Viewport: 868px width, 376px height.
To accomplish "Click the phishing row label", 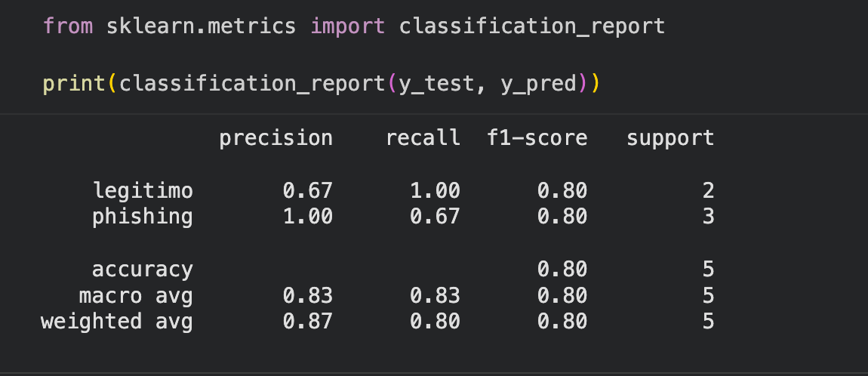I will [x=142, y=217].
